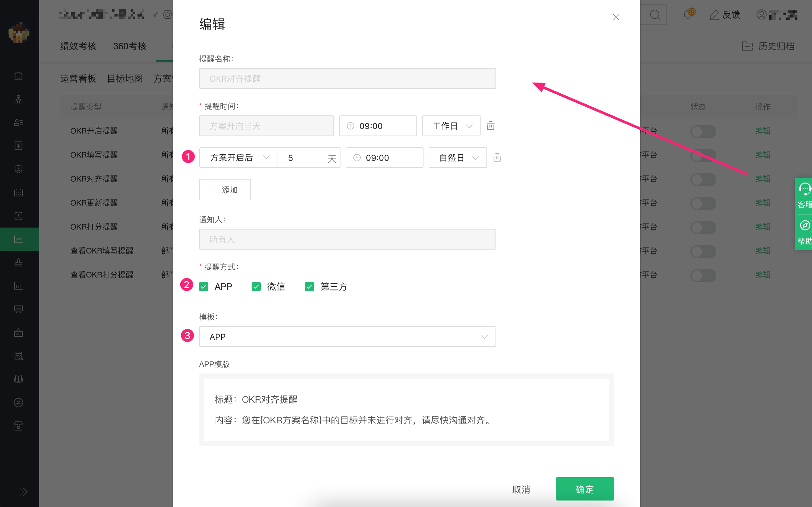This screenshot has height=507, width=812.
Task: Click the user avatar in sidebar
Action: click(19, 33)
